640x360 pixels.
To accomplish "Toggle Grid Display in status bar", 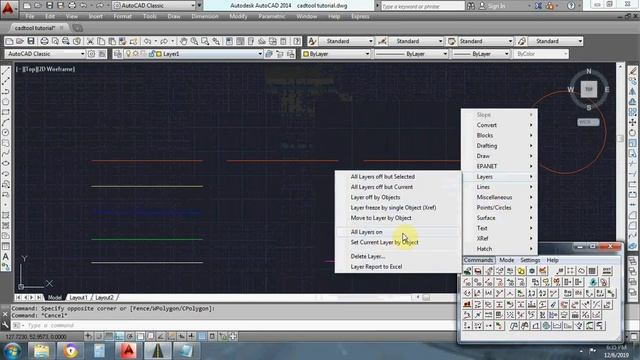I will (x=109, y=336).
